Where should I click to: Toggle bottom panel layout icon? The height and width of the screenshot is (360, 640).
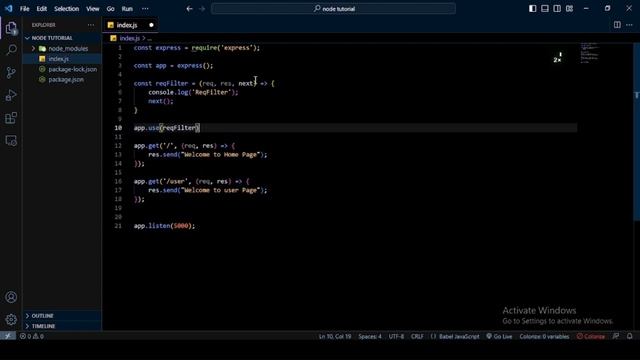[x=545, y=9]
